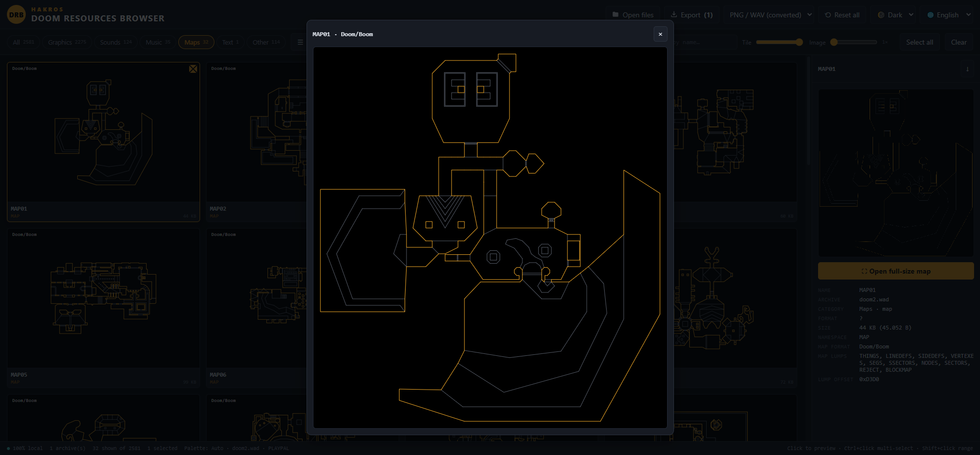
Task: Close the MAP01 full-size map dialog
Action: 660,34
